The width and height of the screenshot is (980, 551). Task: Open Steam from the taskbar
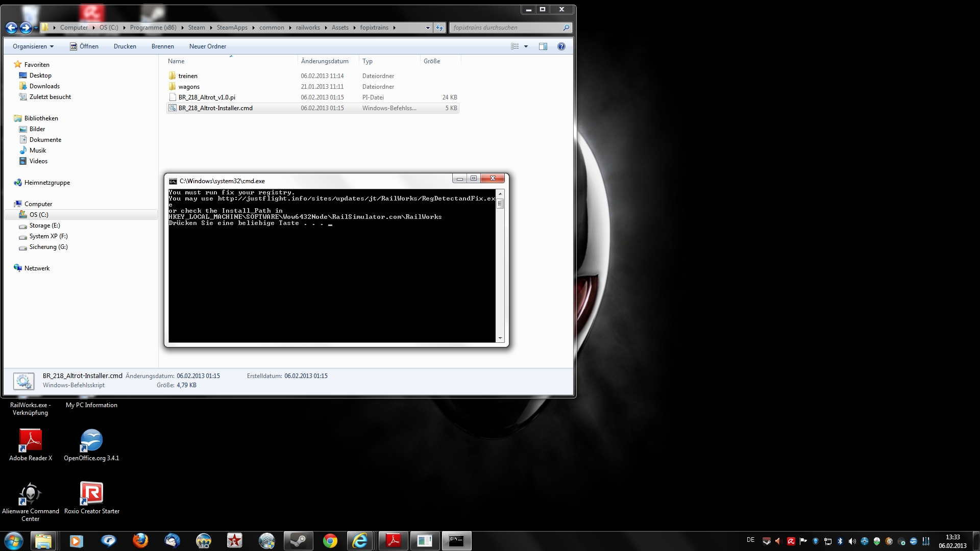[298, 541]
